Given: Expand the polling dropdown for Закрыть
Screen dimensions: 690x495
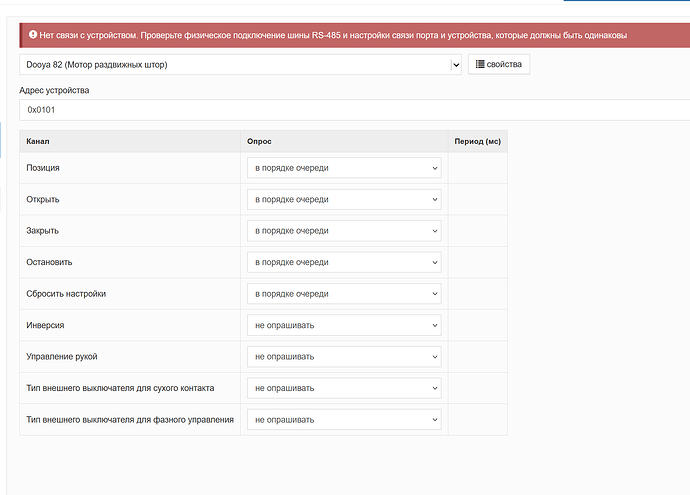Looking at the screenshot, I should [344, 230].
